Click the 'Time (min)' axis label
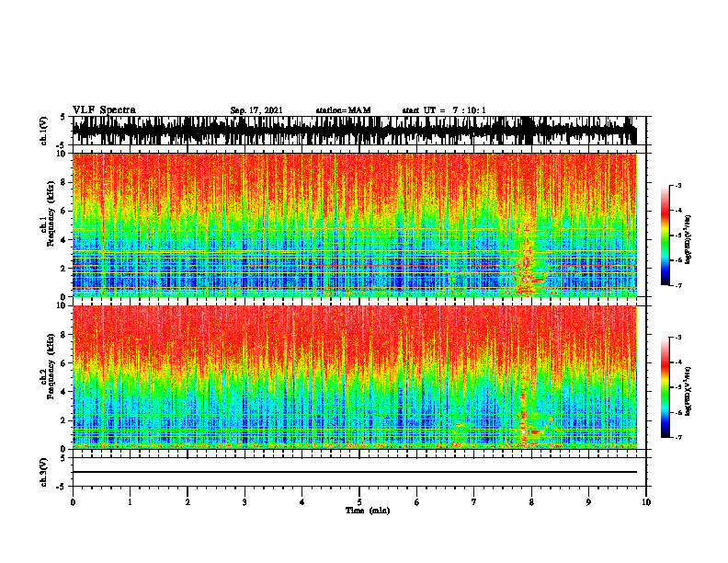The height and width of the screenshot is (563, 728). point(368,511)
